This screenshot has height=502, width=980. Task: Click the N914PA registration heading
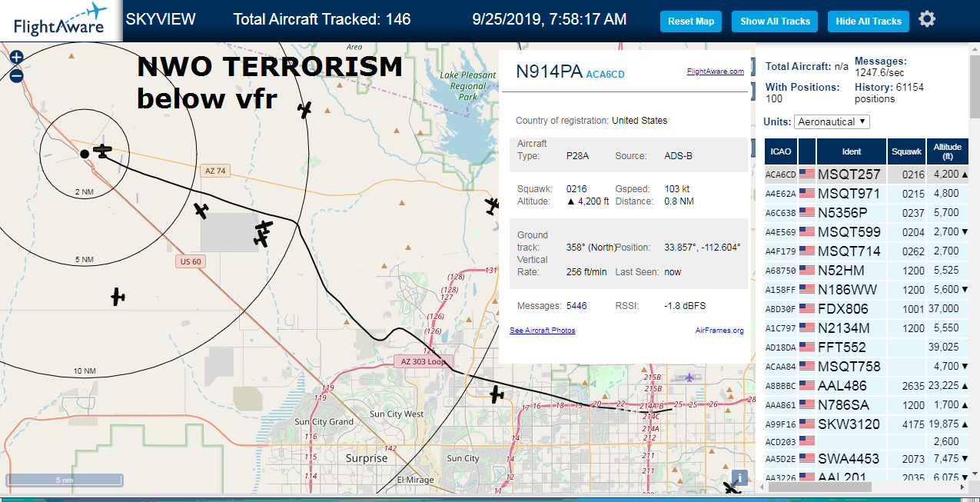(x=549, y=71)
